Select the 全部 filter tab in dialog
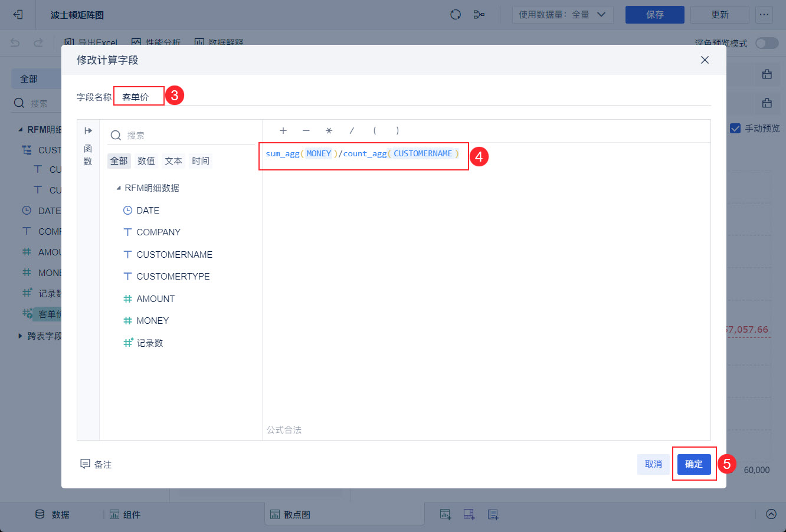Viewport: 786px width, 532px height. point(119,161)
